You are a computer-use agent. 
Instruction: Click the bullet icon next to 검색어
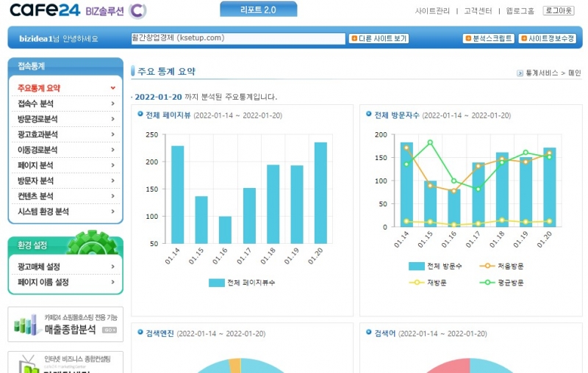(369, 332)
